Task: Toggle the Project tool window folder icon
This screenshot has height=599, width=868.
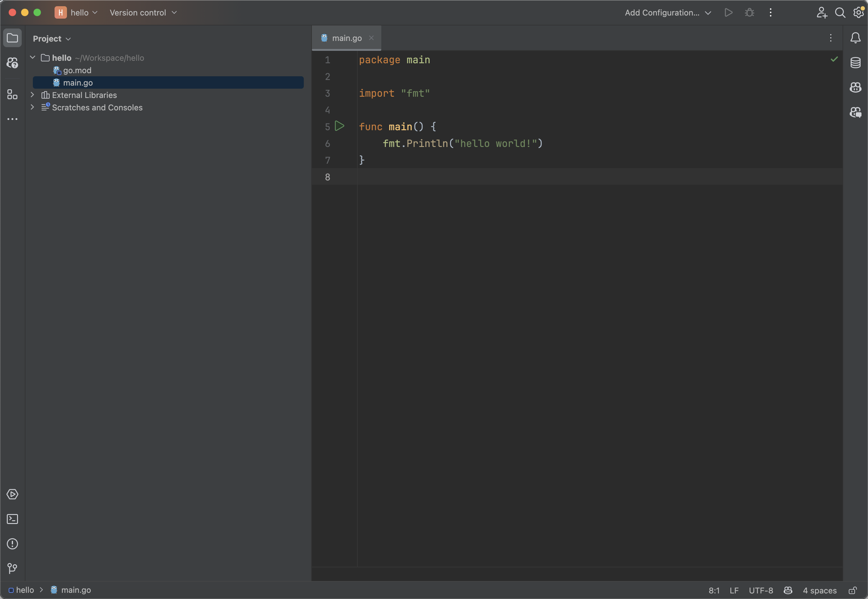Action: pyautogui.click(x=12, y=38)
